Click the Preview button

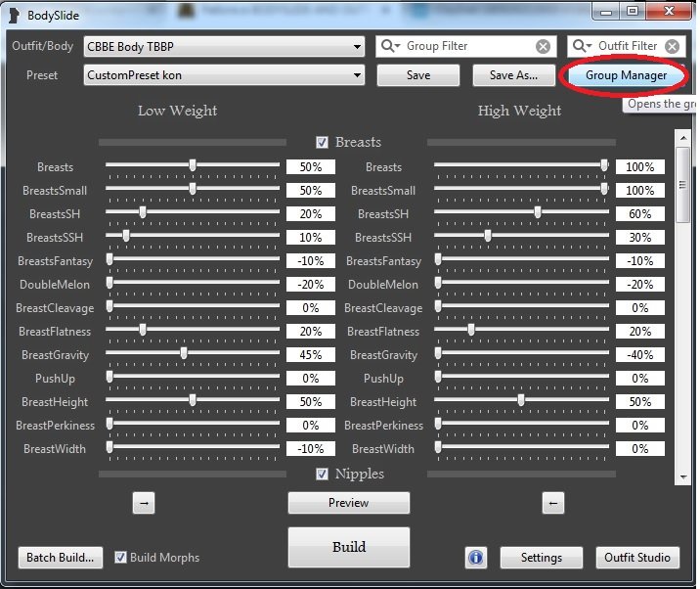(x=349, y=503)
